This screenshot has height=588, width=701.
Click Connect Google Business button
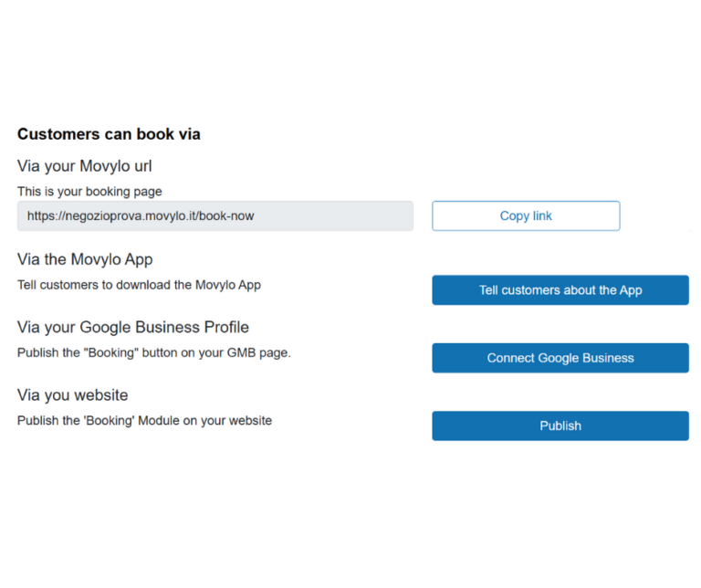click(x=560, y=358)
